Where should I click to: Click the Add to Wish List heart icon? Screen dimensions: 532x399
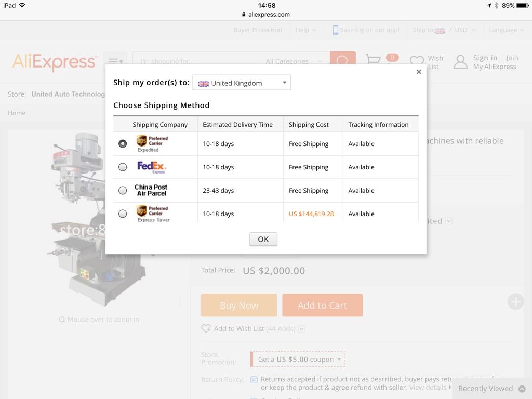pyautogui.click(x=206, y=328)
